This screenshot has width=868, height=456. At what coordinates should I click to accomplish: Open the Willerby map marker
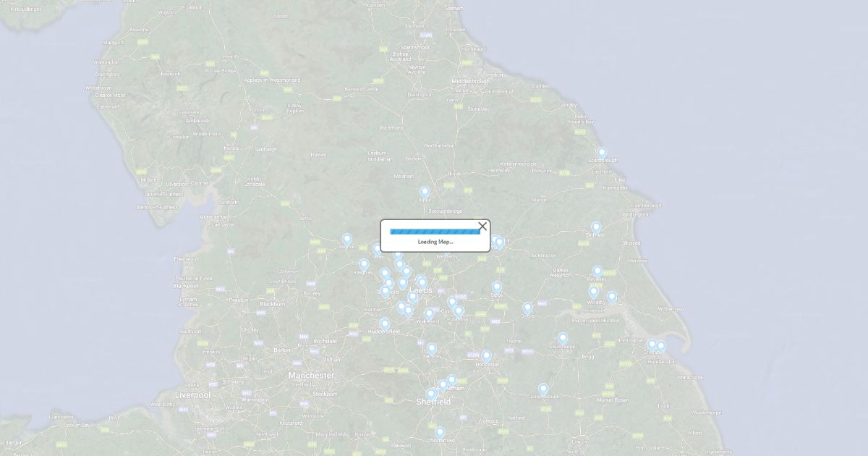tap(594, 292)
